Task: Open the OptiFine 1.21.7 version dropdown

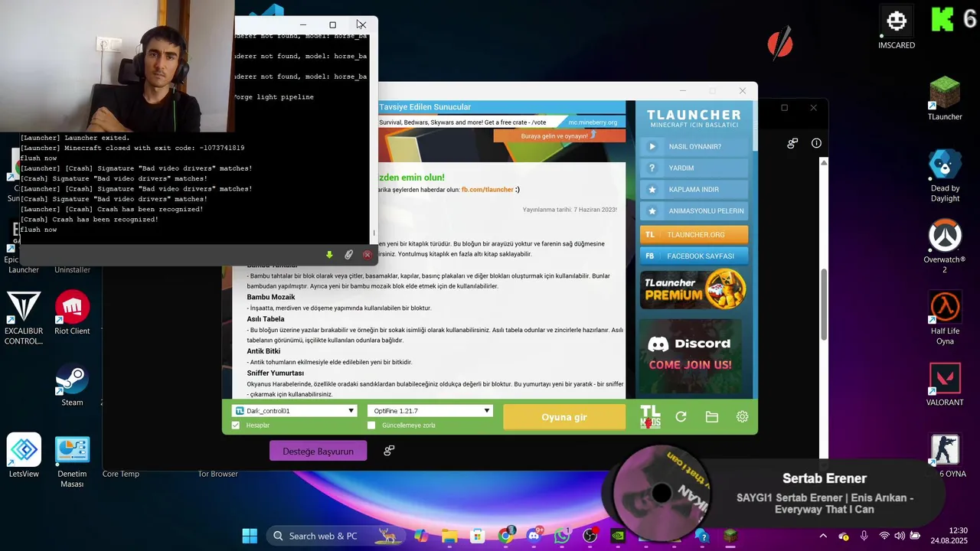Action: tap(430, 411)
